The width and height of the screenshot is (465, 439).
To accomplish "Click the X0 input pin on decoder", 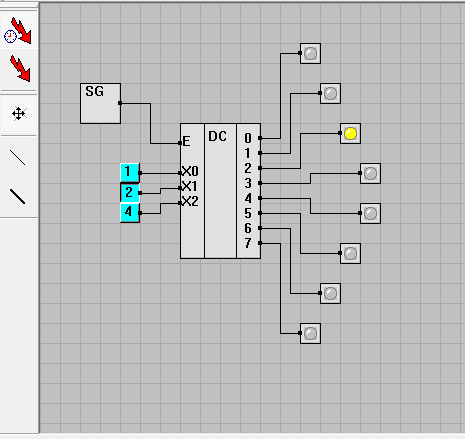I will (180, 173).
